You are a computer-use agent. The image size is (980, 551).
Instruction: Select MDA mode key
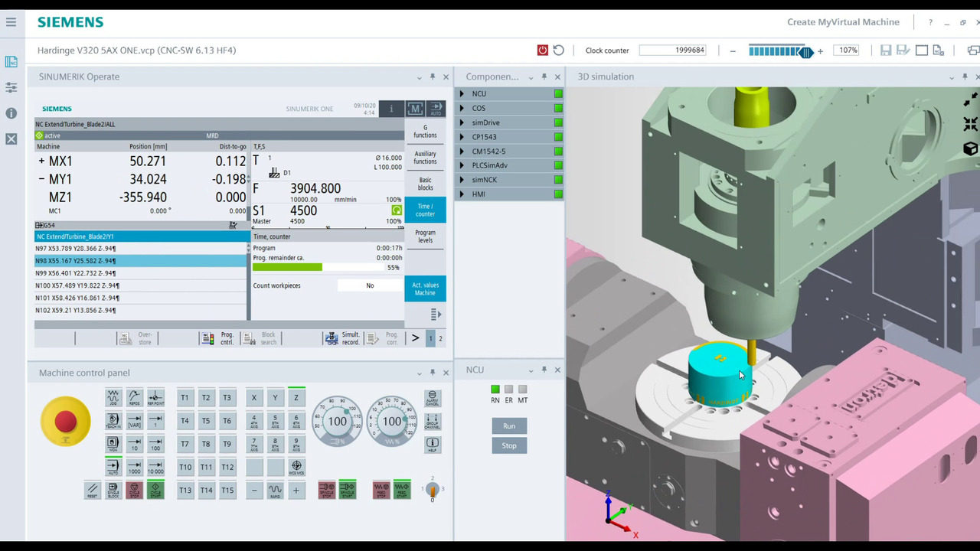[113, 443]
